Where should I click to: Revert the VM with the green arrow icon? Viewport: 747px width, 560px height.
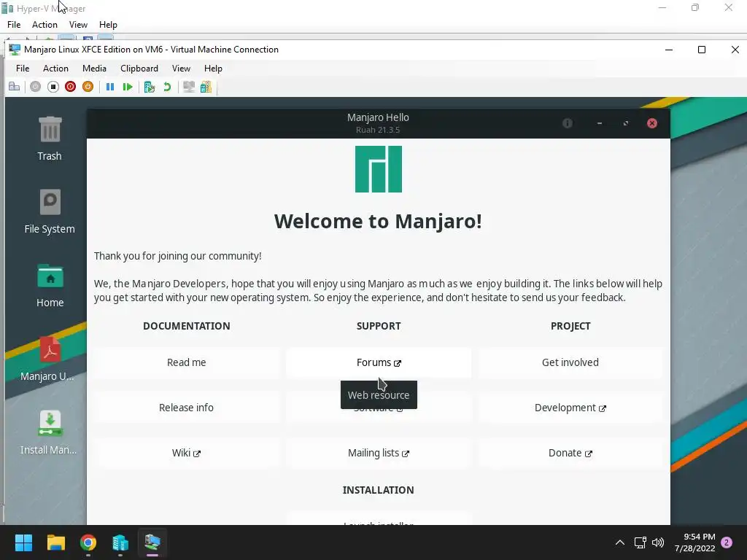click(167, 87)
